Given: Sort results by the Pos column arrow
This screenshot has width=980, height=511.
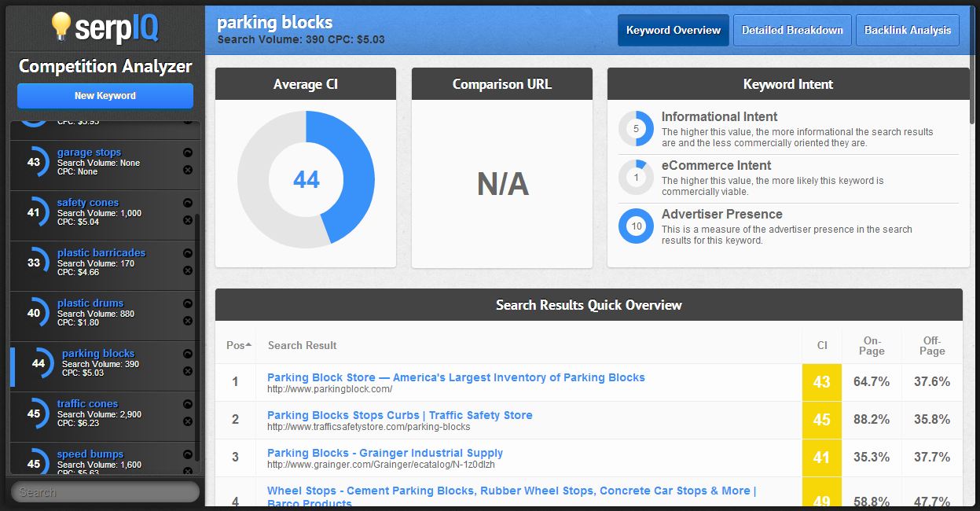Looking at the screenshot, I should pos(249,345).
